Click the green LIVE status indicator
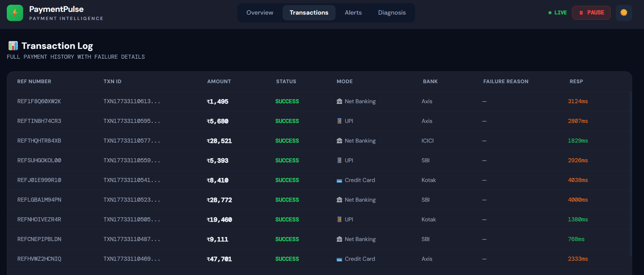644x275 pixels. point(558,13)
